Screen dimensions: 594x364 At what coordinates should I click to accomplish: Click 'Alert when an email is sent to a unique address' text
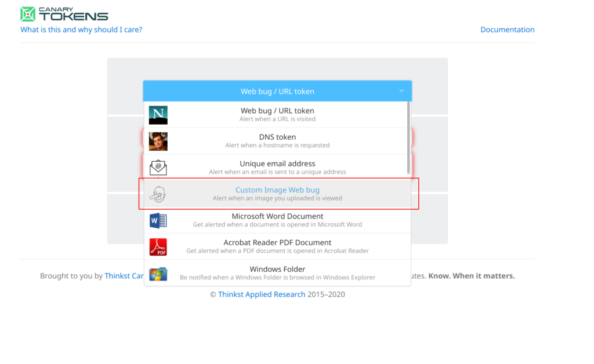(277, 172)
